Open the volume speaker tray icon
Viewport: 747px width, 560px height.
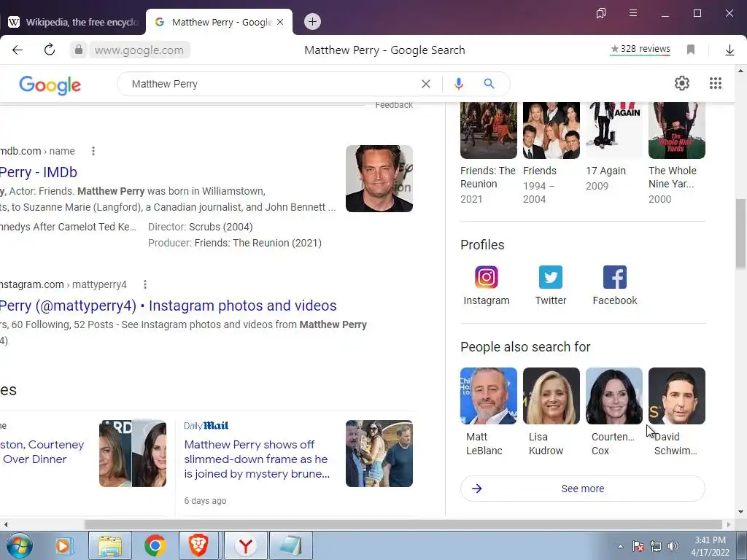(673, 546)
